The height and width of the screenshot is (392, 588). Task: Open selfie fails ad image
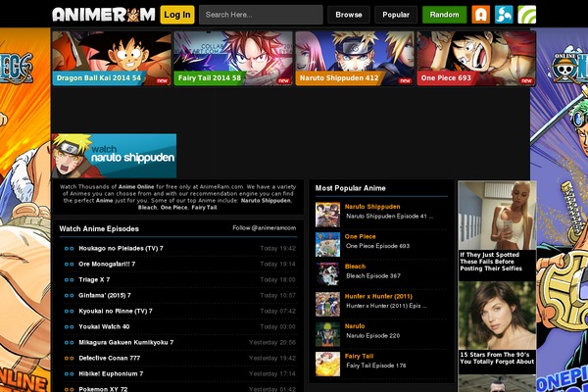(497, 216)
